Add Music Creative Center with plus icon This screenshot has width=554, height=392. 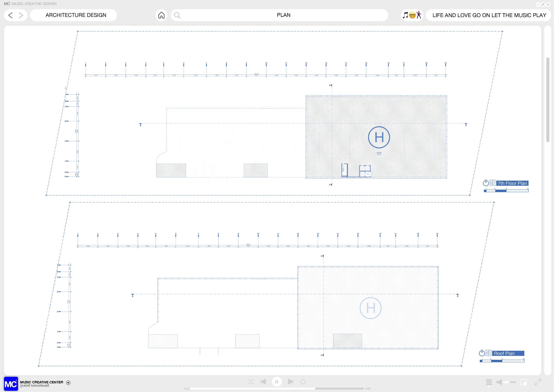pyautogui.click(x=68, y=383)
